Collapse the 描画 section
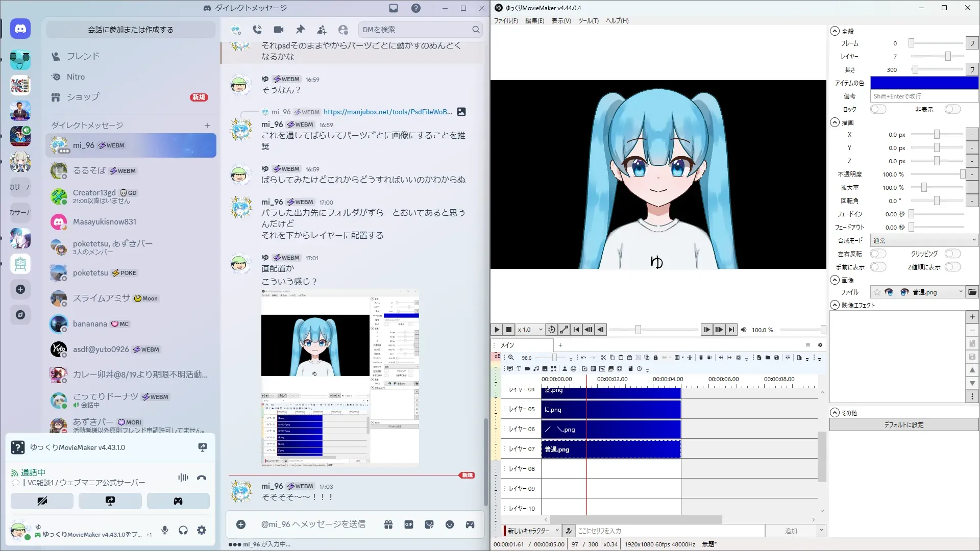 coord(835,122)
